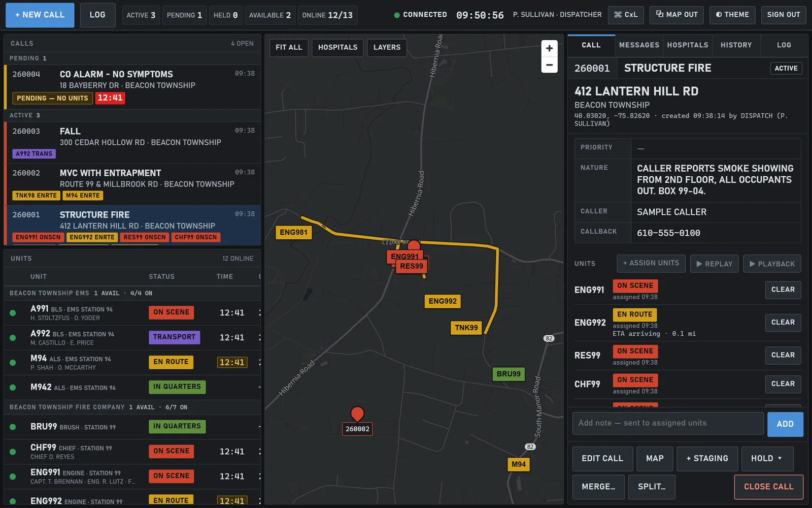Switch to the MESSAGES tab
Screen dimensions: 812x508
[639, 45]
